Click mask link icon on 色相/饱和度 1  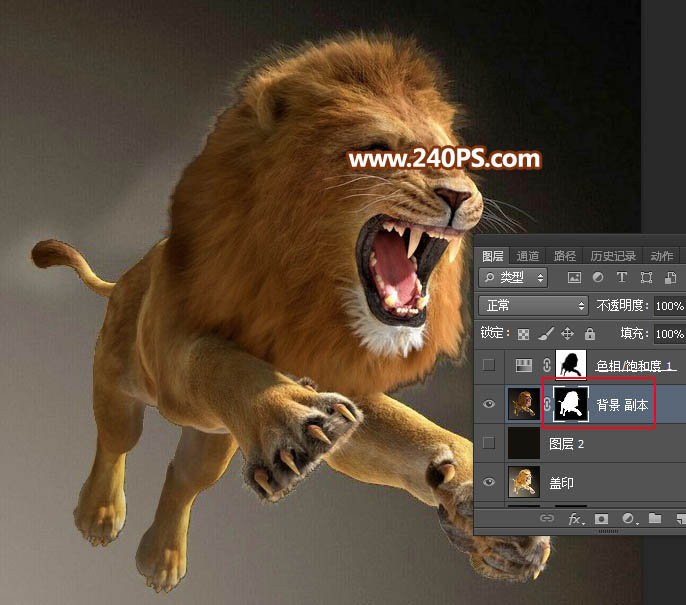(547, 365)
